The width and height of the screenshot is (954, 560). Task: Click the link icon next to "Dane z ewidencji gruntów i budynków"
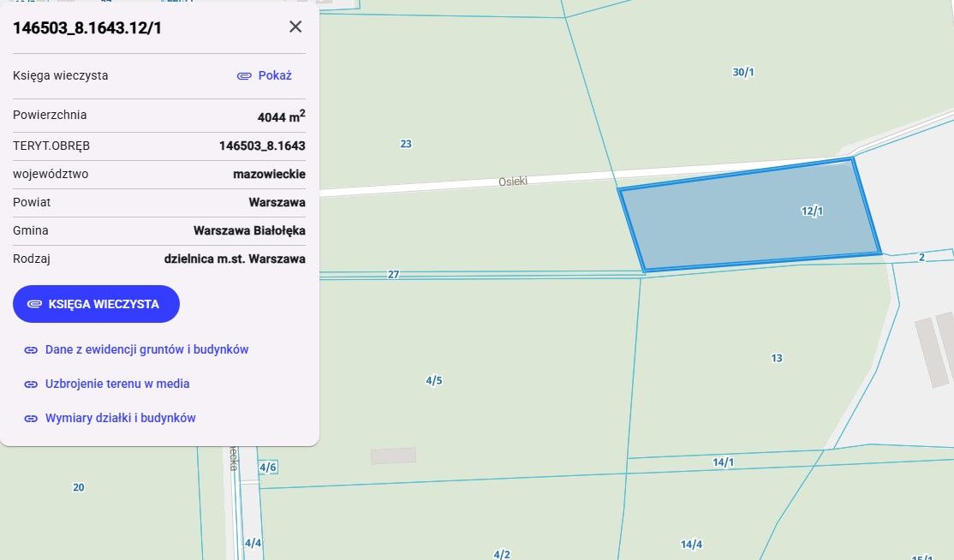coord(31,349)
